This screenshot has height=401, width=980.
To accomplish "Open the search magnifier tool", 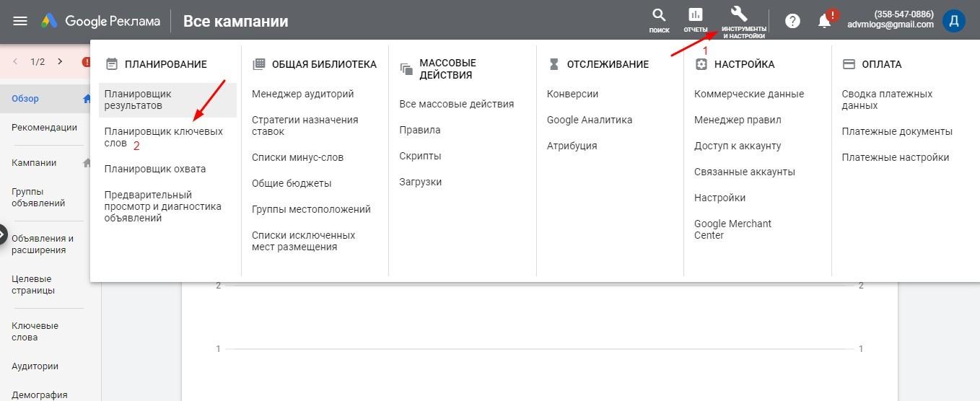I will click(x=659, y=19).
